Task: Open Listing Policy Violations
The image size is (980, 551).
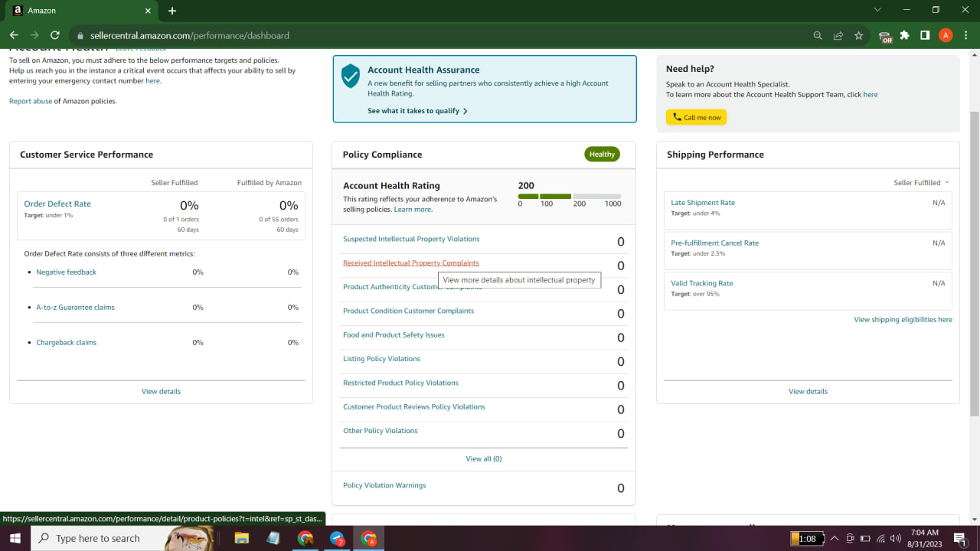Action: [x=381, y=359]
